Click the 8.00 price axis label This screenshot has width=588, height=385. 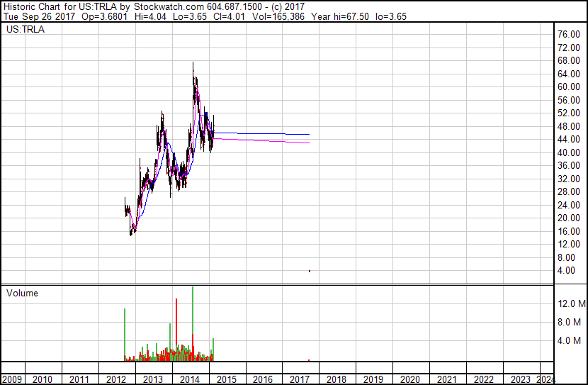point(566,257)
